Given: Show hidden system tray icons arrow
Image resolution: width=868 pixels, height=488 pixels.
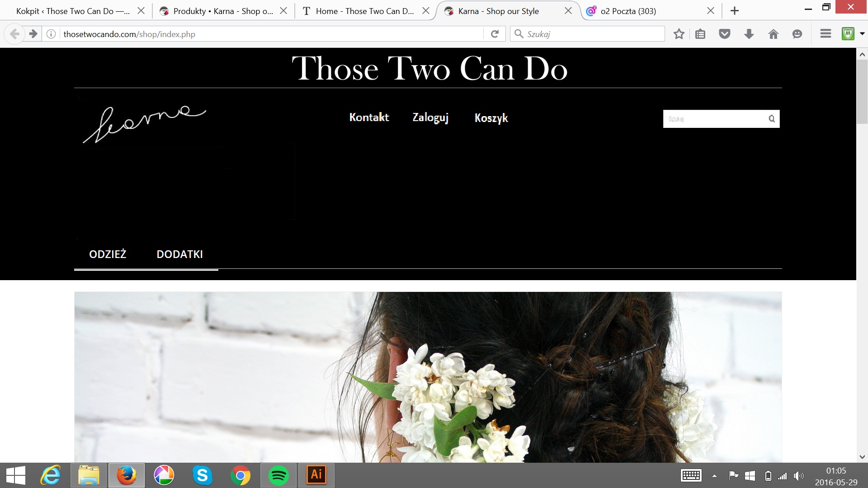Looking at the screenshot, I should point(714,476).
